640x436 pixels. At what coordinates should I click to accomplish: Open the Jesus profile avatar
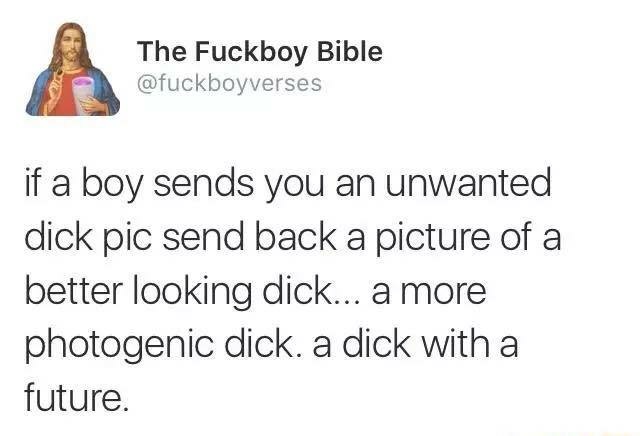pos(73,69)
